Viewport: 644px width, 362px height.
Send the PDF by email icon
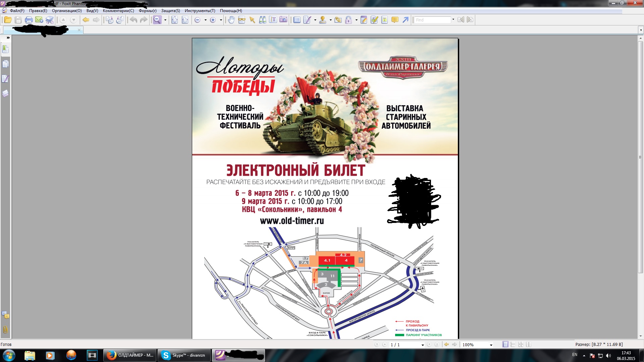click(39, 20)
